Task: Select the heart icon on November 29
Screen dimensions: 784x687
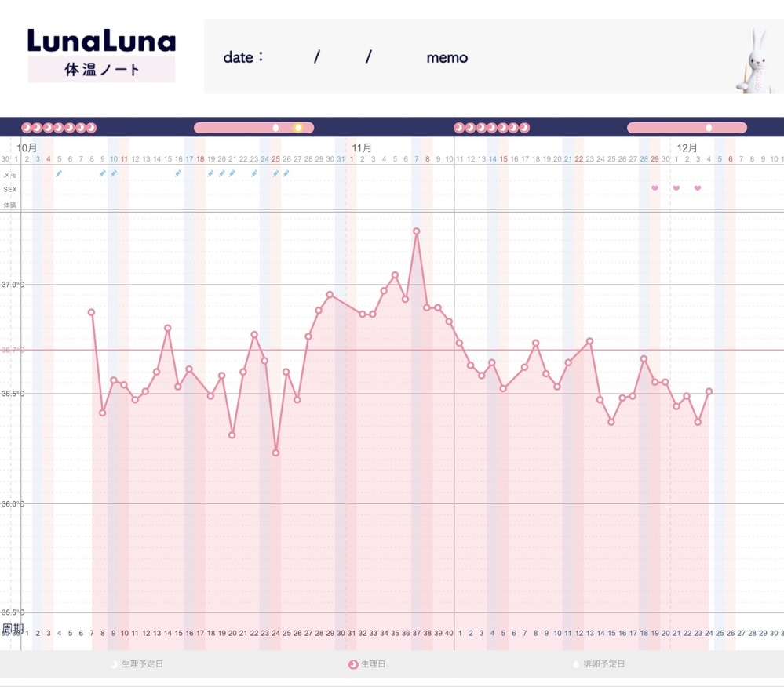Action: (655, 188)
